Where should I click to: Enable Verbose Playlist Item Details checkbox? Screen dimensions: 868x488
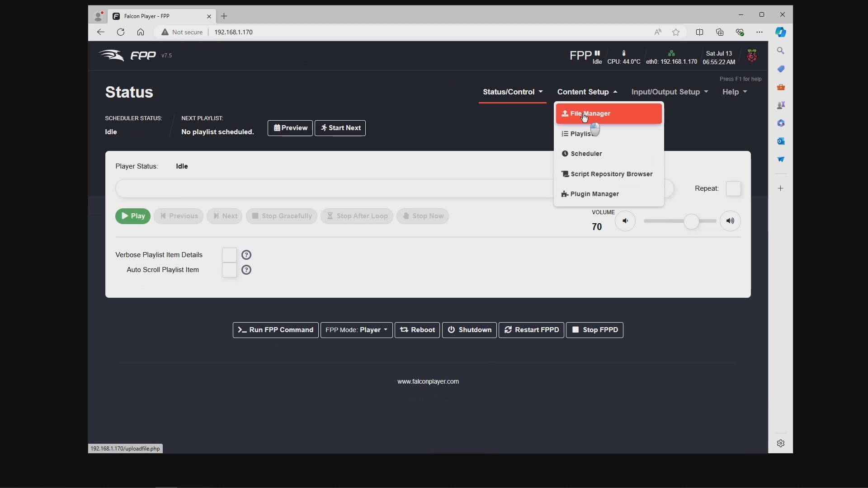pos(229,255)
